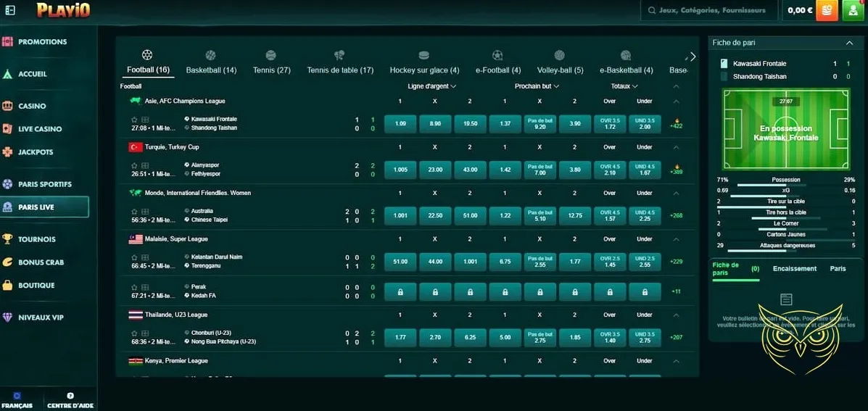Click the Tournois trophy icon in sidebar
The height and width of the screenshot is (411, 868).
tap(7, 239)
